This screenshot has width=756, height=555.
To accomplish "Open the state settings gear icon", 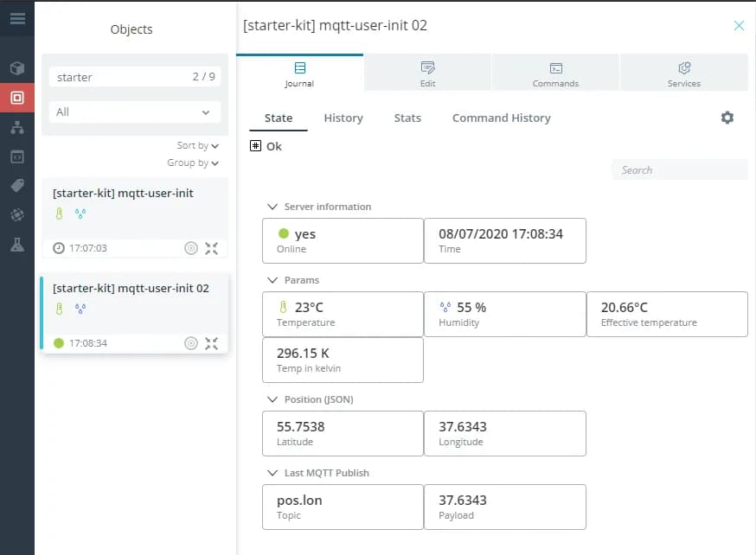I will (x=727, y=118).
